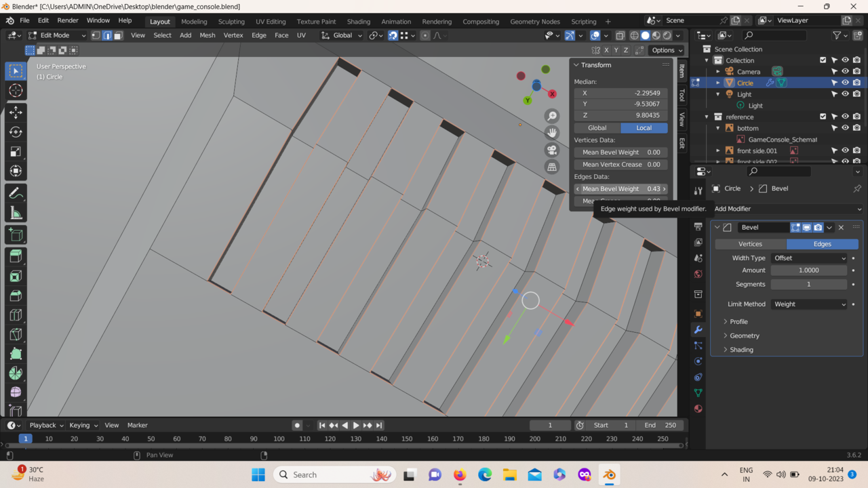This screenshot has height=488, width=868.
Task: Open the Add Modifier dropdown
Action: (787, 209)
